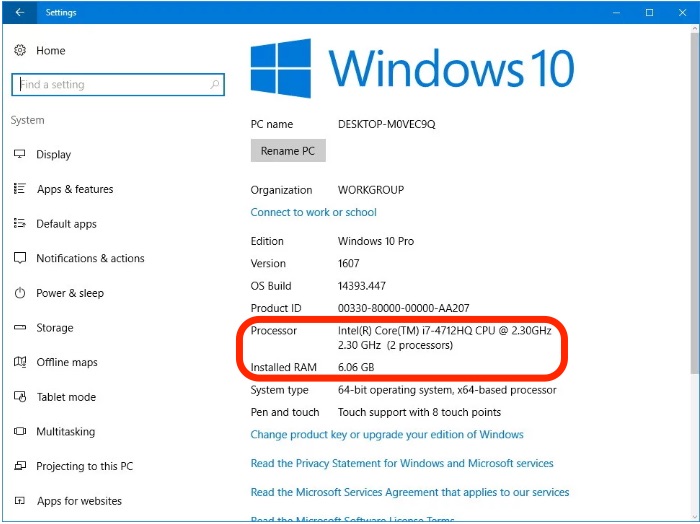Click Touch support with 8 touch points

(419, 412)
